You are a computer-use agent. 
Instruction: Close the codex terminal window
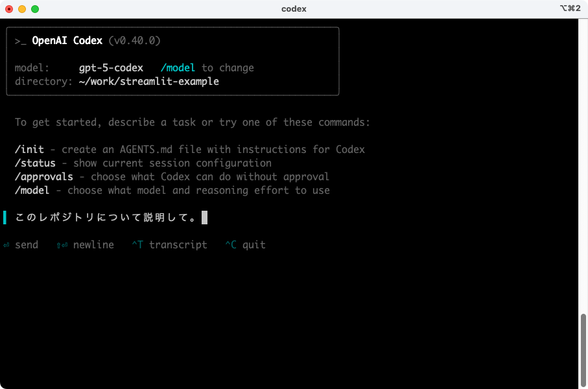(9, 9)
